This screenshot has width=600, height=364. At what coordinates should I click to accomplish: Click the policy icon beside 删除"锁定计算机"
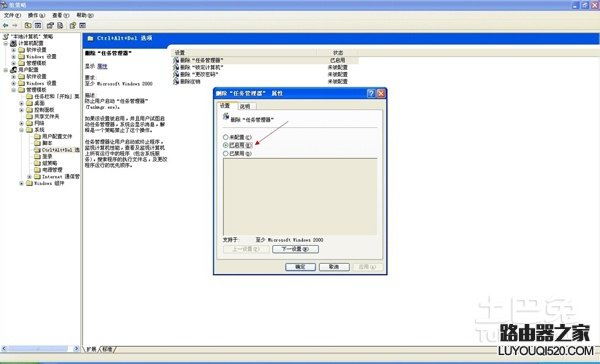click(x=176, y=67)
